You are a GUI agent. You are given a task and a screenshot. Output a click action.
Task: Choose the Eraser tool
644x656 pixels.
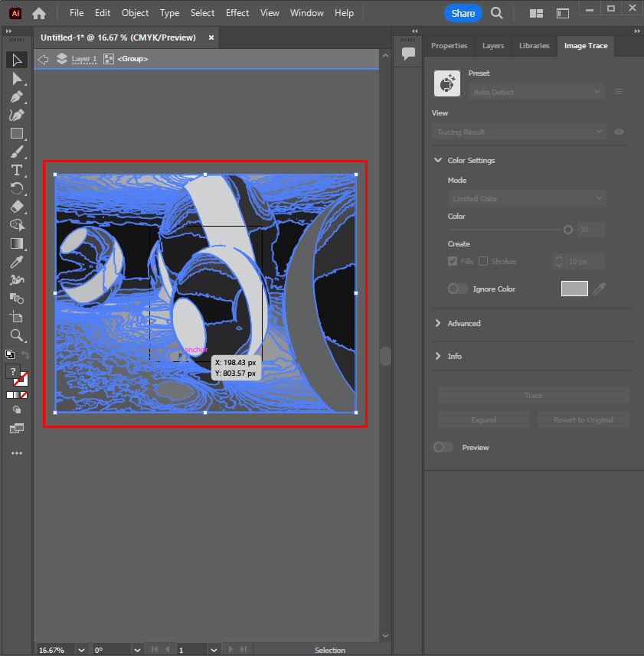pyautogui.click(x=17, y=207)
